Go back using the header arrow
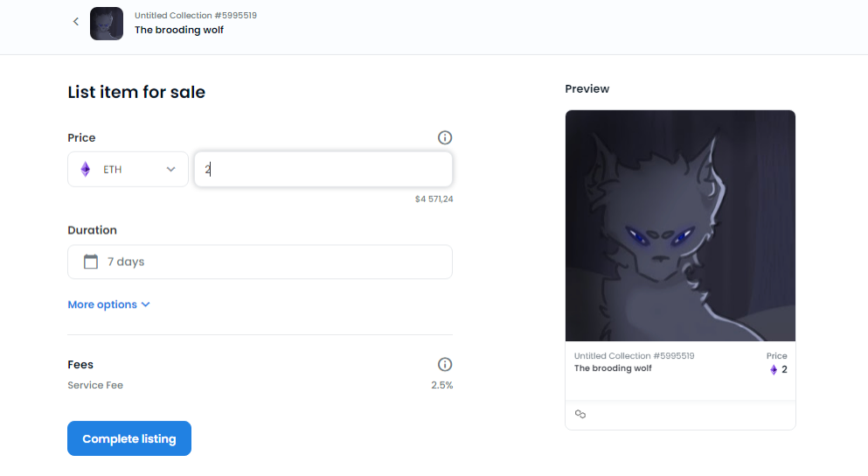 click(x=76, y=22)
